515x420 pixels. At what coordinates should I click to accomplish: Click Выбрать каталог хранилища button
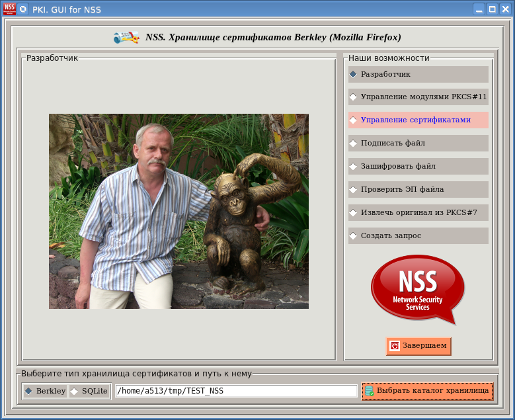point(427,392)
